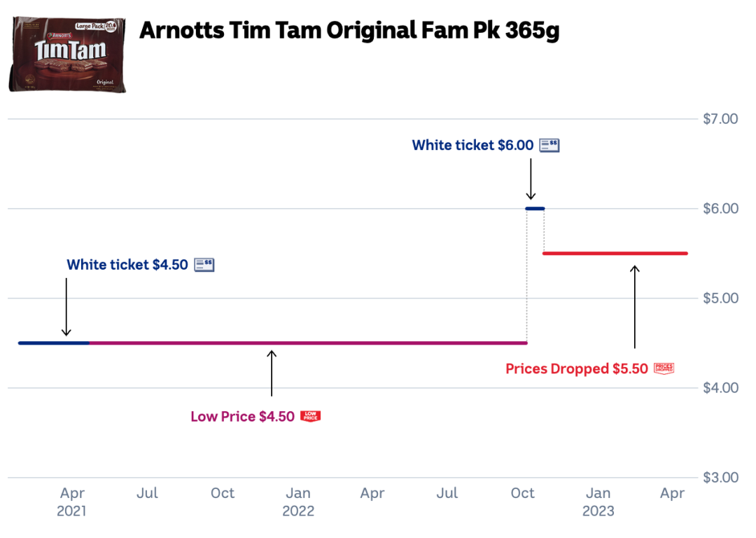Click the Tim Tam product package image
Image resolution: width=756 pixels, height=538 pixels.
tap(68, 55)
